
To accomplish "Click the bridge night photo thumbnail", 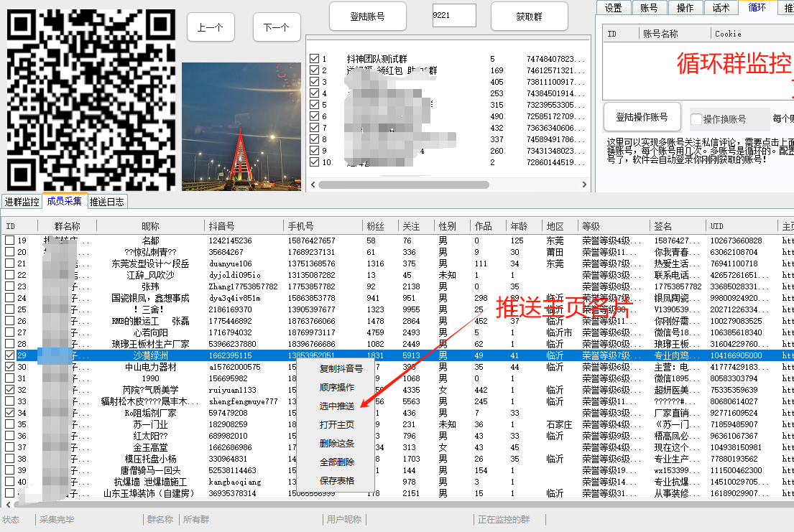I will coord(241,126).
